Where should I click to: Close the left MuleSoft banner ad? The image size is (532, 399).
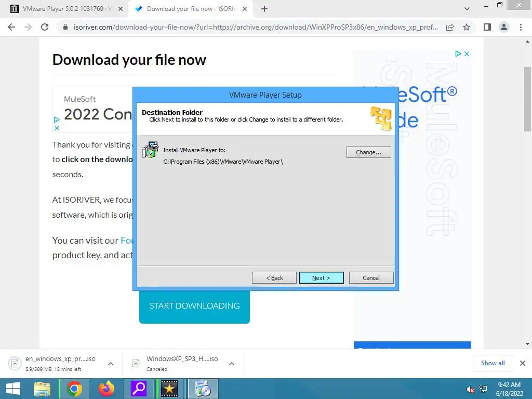pyautogui.click(x=57, y=128)
